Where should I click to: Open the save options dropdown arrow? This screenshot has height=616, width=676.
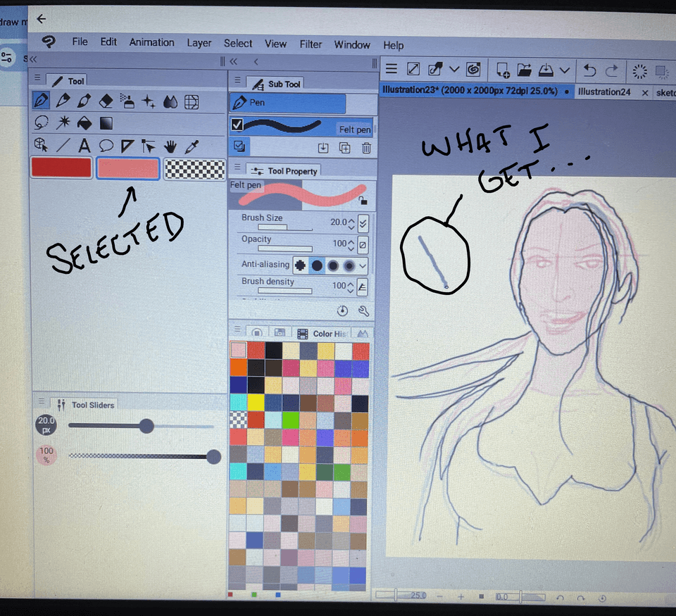pyautogui.click(x=565, y=70)
